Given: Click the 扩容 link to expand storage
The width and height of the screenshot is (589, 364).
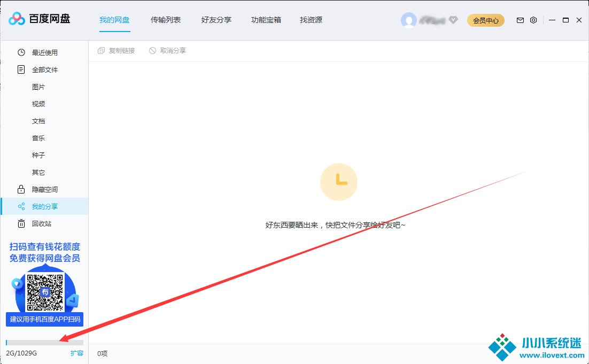Looking at the screenshot, I should (77, 353).
